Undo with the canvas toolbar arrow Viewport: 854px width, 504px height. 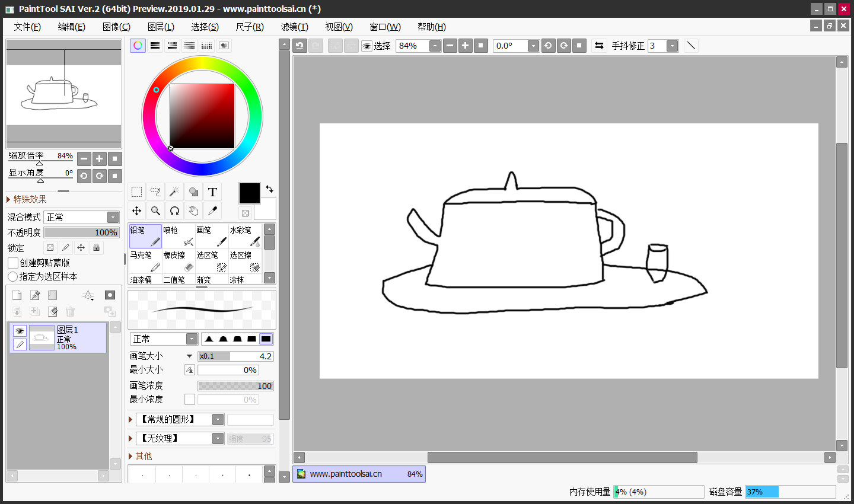click(299, 46)
